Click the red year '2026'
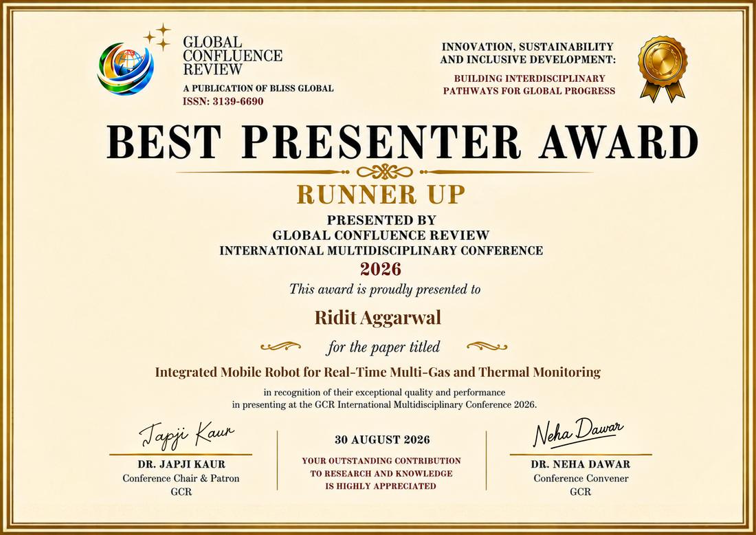The image size is (756, 535). tap(381, 269)
